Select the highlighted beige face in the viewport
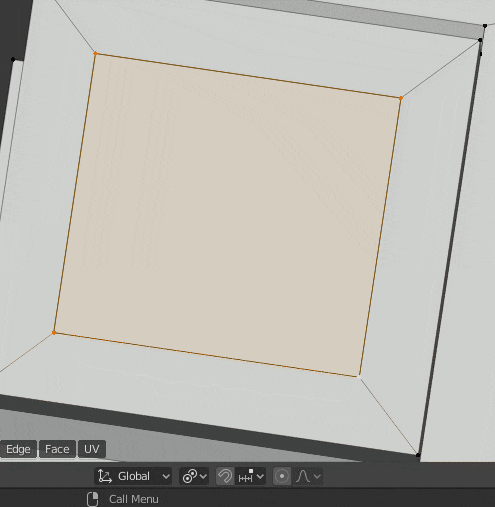 [227, 215]
